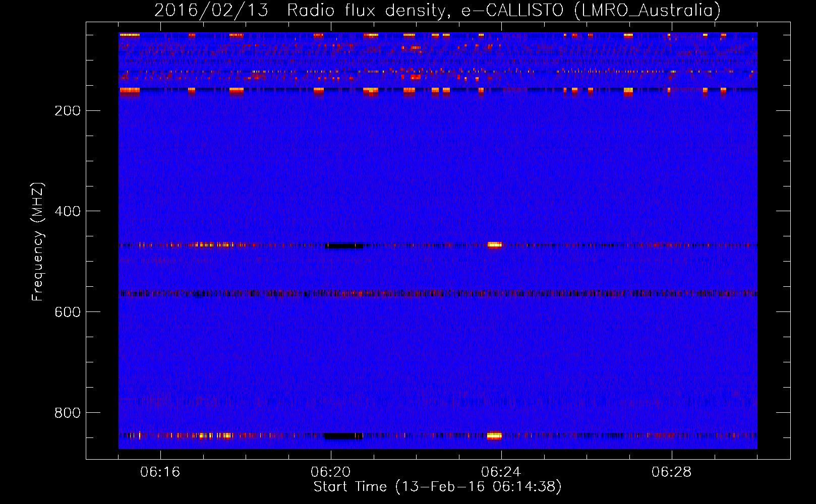Click the 600 frequency tick label
This screenshot has height=504, width=816.
point(68,312)
